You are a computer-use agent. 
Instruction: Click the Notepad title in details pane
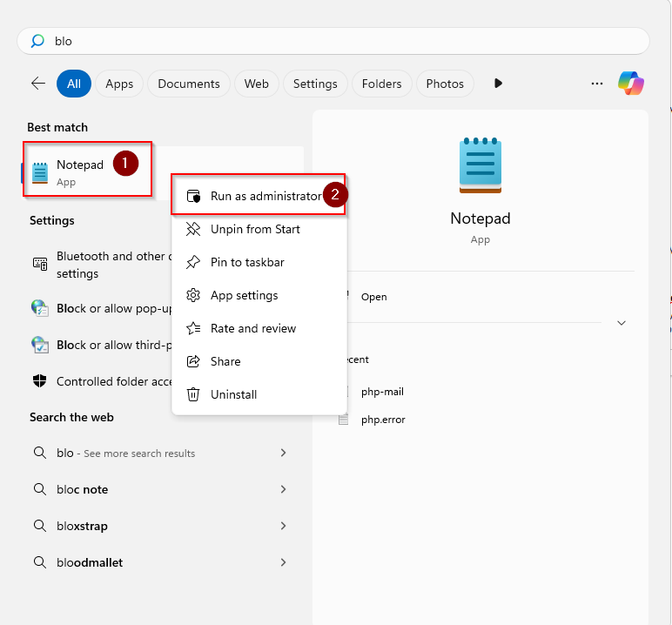[480, 218]
